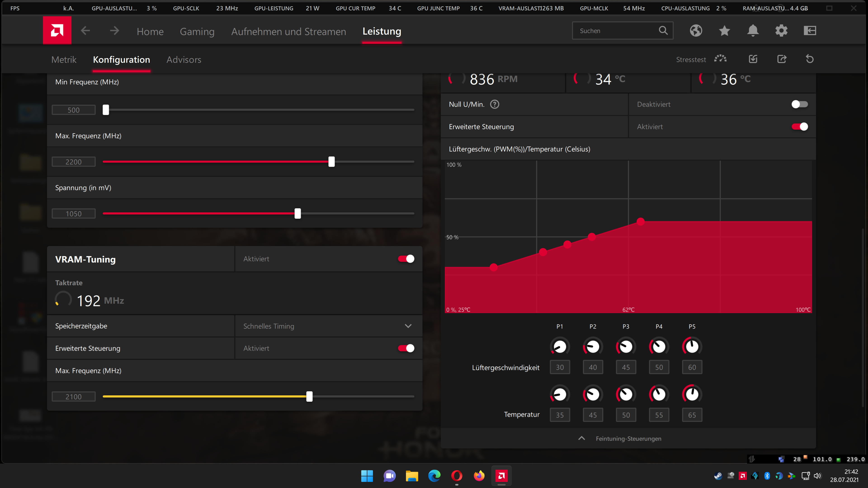The image size is (868, 488).
Task: Switch to the Metrik tab
Action: point(64,60)
